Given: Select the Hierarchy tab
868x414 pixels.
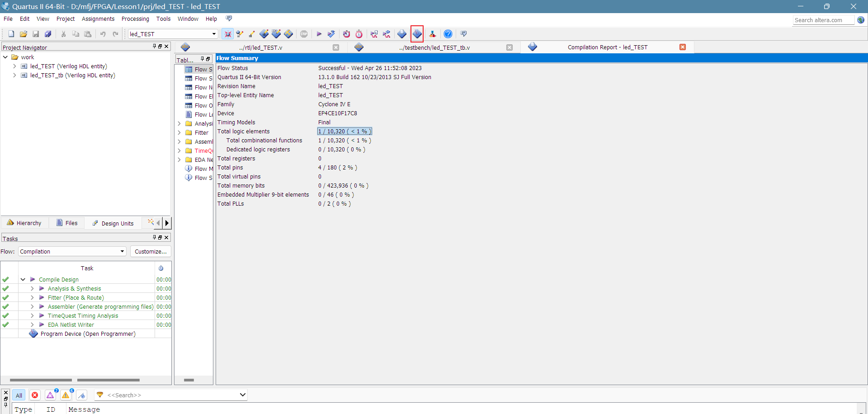Looking at the screenshot, I should (24, 223).
